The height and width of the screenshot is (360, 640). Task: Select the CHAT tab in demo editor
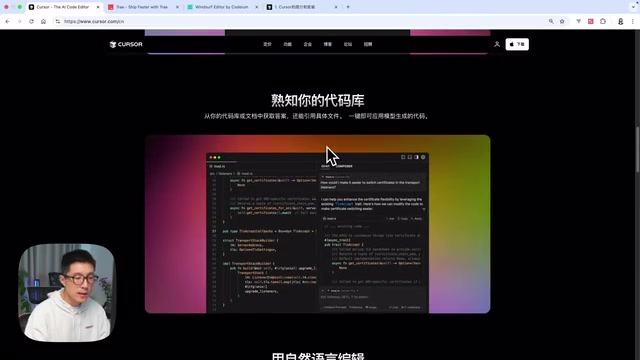[x=325, y=166]
